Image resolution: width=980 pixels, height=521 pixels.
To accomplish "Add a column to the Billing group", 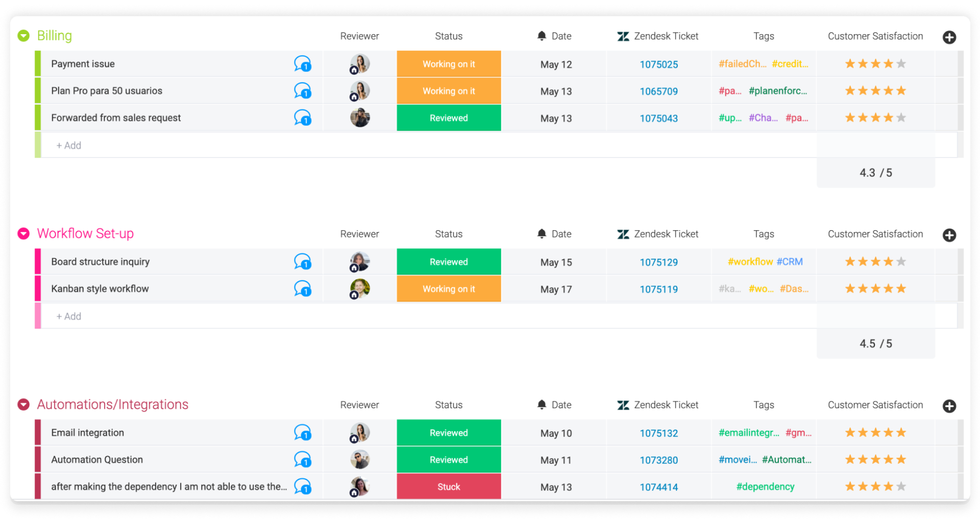I will click(949, 37).
